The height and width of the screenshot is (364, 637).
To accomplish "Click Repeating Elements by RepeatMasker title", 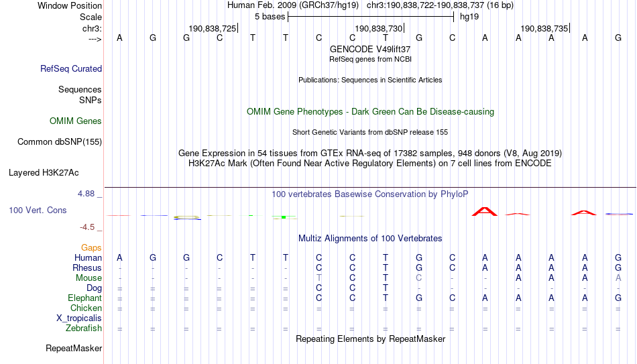I will [370, 339].
